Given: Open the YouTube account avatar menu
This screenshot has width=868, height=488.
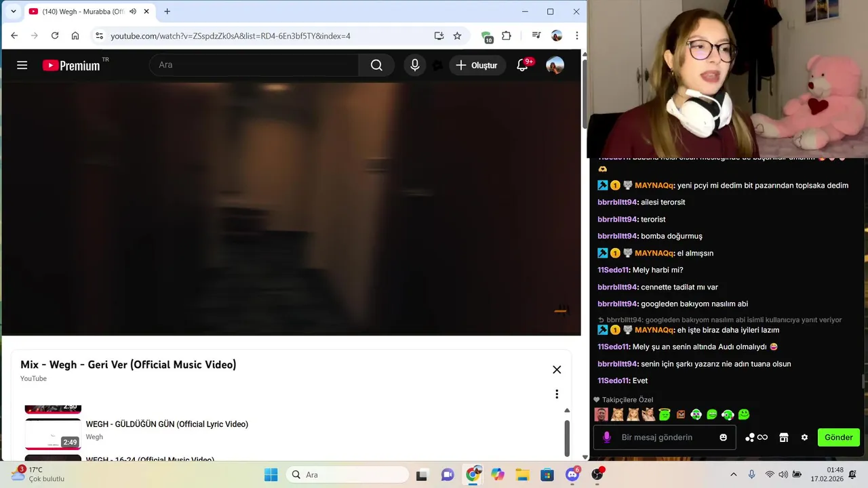Looking at the screenshot, I should pyautogui.click(x=555, y=65).
